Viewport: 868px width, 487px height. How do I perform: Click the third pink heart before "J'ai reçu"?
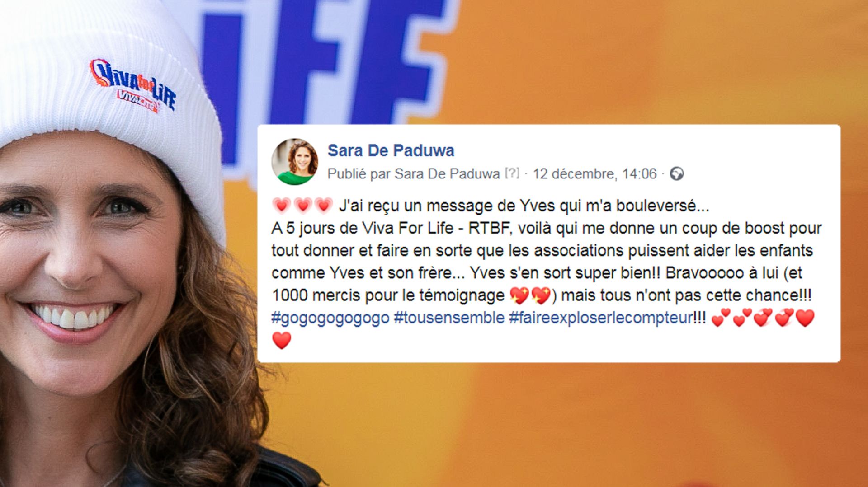[x=324, y=206]
